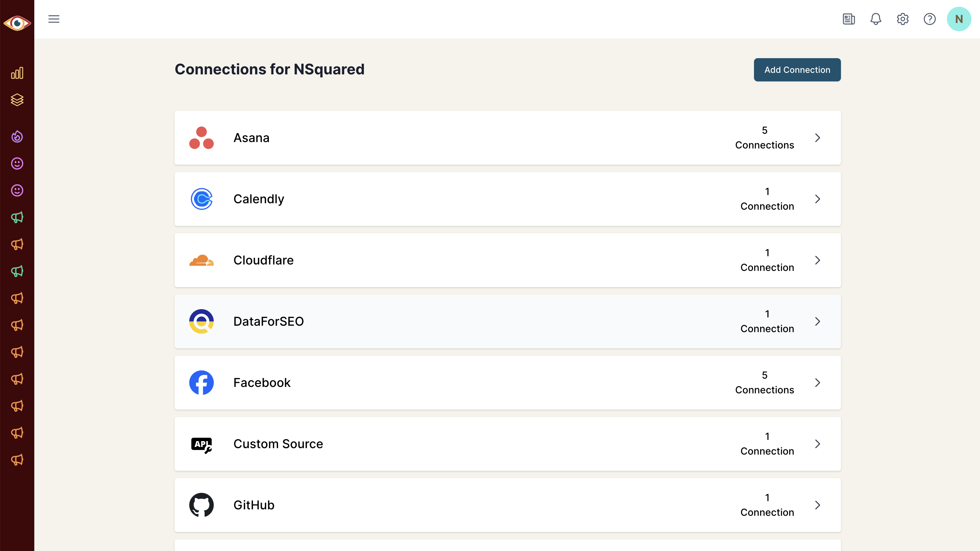
Task: Open the hamburger navigation menu
Action: (x=54, y=19)
